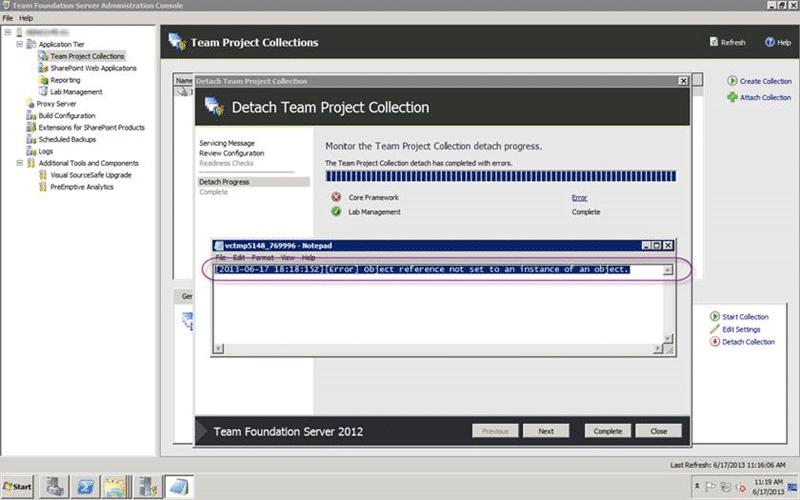This screenshot has height=500, width=800.
Task: Click the Next wizard button
Action: [546, 431]
